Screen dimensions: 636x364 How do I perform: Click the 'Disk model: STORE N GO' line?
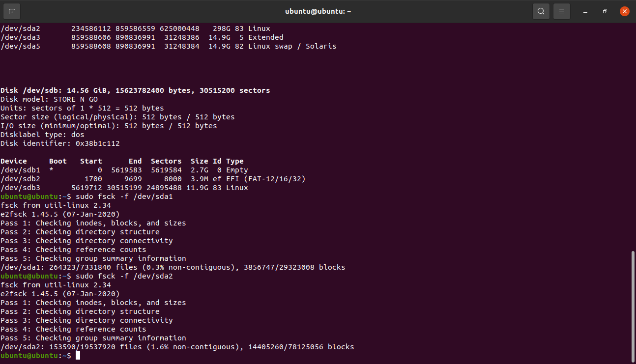click(49, 99)
